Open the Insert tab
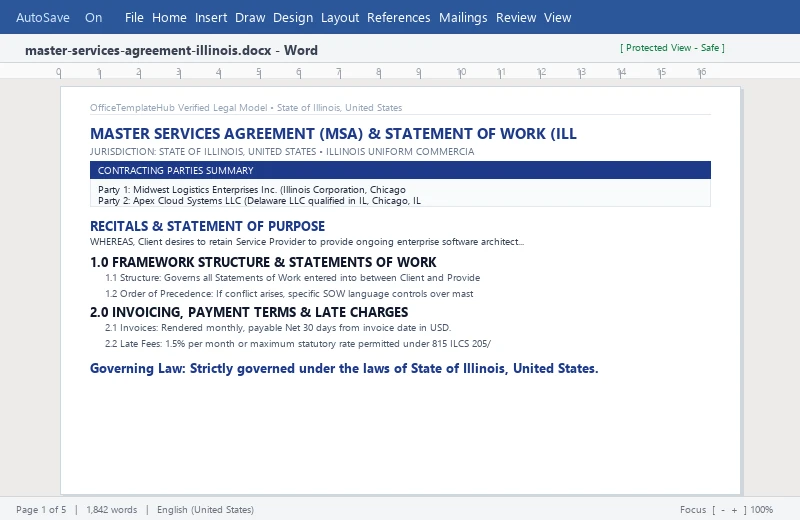 211,17
